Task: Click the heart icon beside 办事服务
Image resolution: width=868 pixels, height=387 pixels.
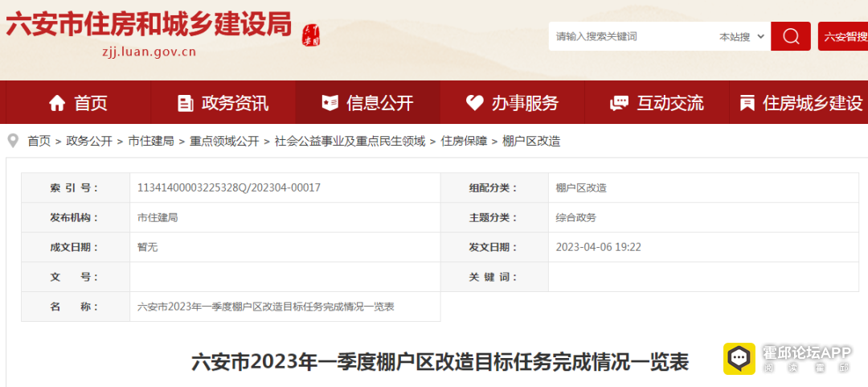Action: tap(475, 103)
